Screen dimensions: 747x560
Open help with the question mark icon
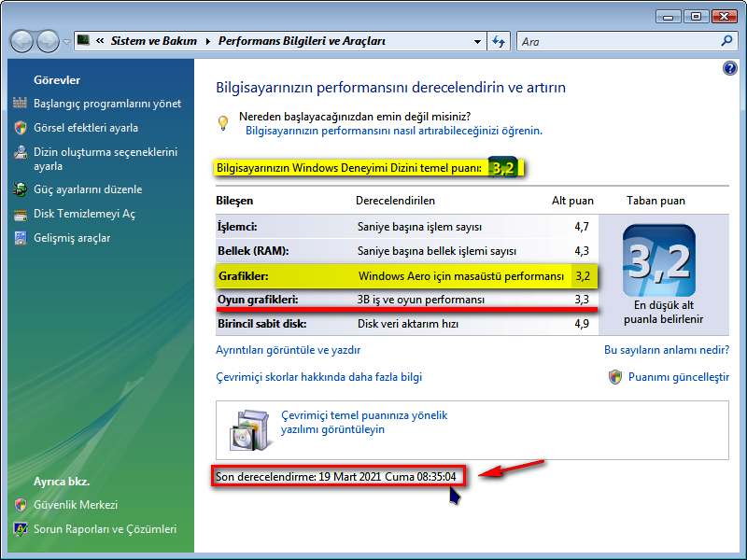point(729,68)
